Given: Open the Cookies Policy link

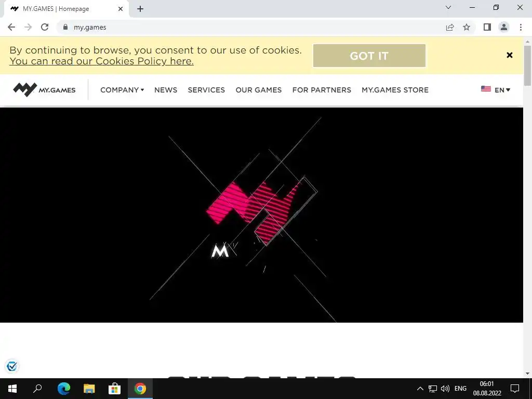Looking at the screenshot, I should 101,61.
